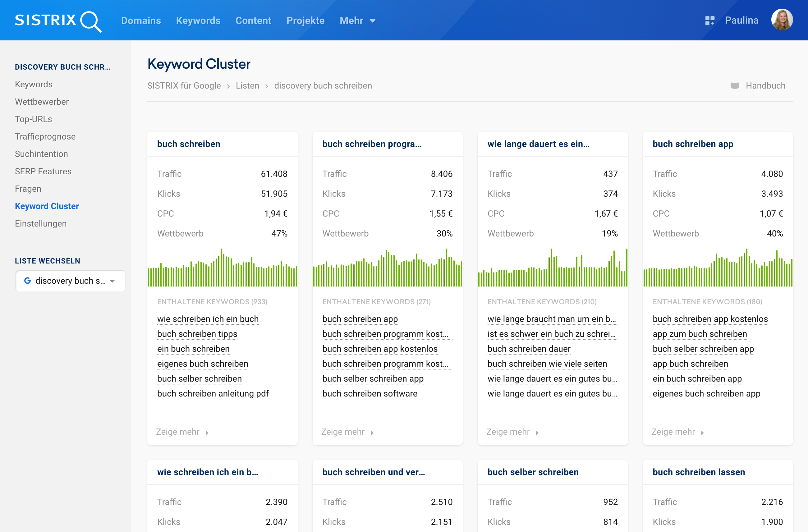Select Keyword Cluster in the sidebar

point(47,206)
